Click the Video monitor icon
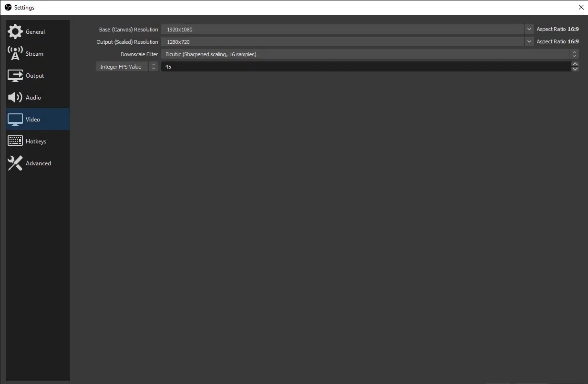 pyautogui.click(x=15, y=120)
